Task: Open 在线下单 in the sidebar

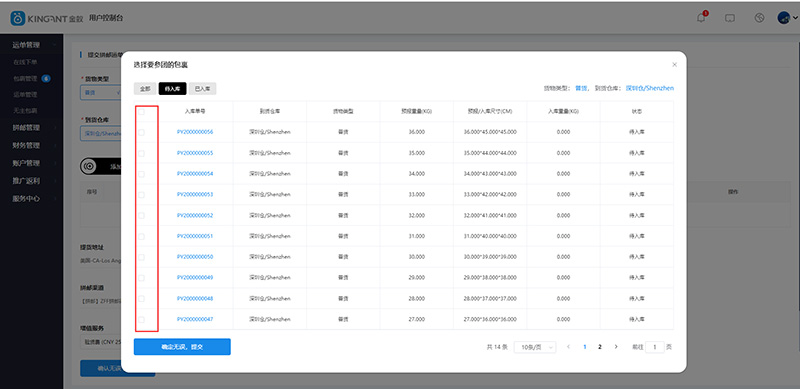Action: (26, 62)
